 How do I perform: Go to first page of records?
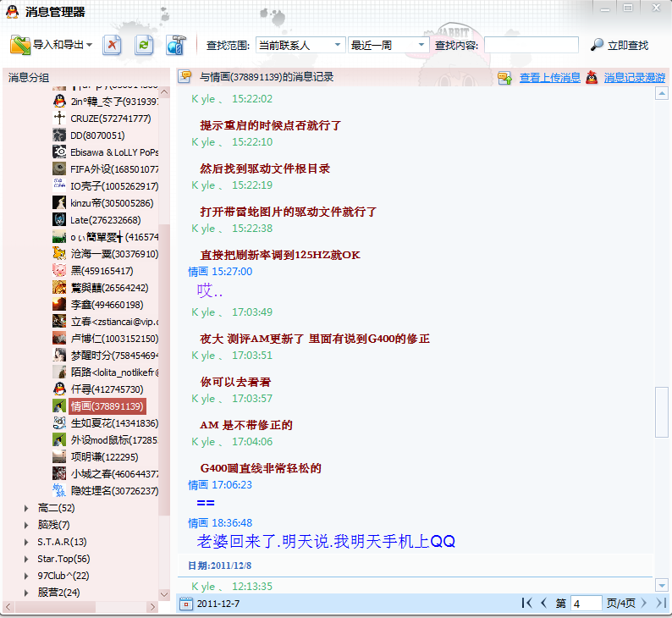pyautogui.click(x=526, y=603)
